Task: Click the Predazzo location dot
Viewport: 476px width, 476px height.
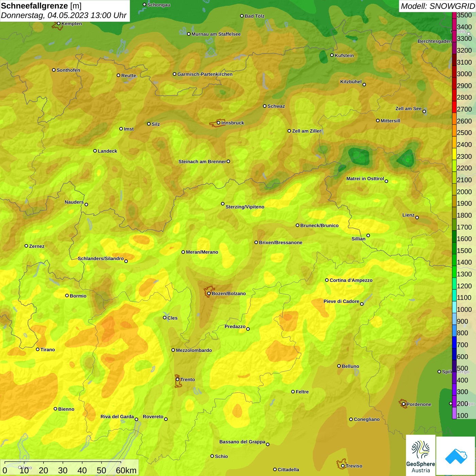Action: tap(248, 329)
